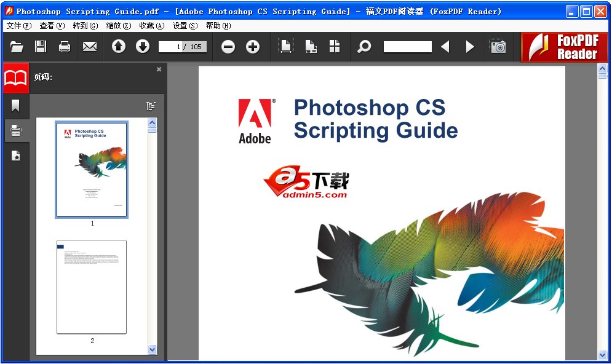Click the magnifier search icon
This screenshot has width=612, height=364.
364,47
